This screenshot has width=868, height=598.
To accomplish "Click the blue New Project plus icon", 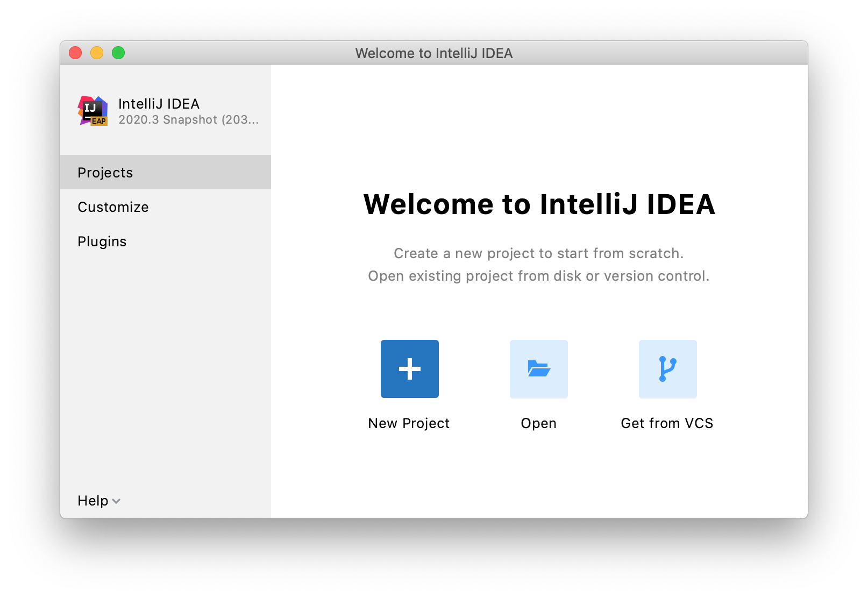I will click(x=409, y=369).
